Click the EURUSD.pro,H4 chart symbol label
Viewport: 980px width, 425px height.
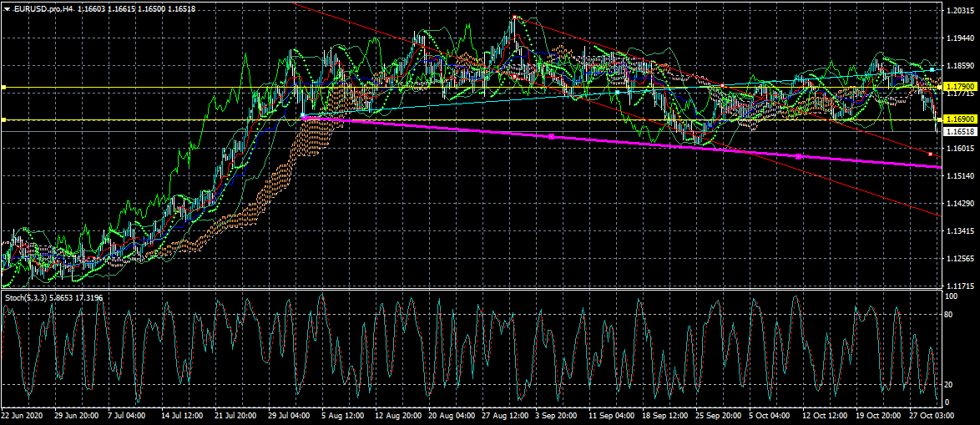[x=43, y=8]
